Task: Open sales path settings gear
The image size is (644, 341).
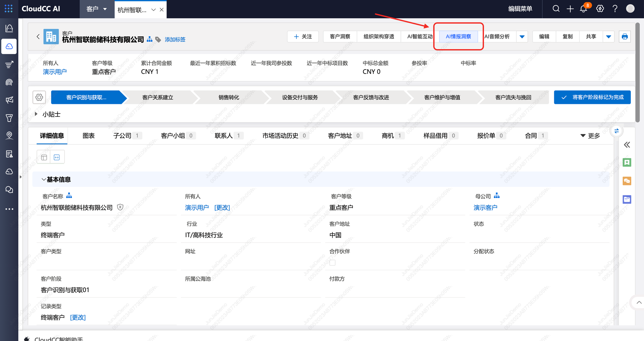Action: point(39,97)
